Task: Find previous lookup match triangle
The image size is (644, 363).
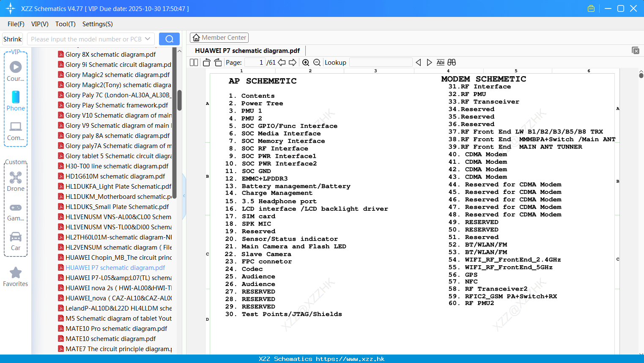Action: (x=418, y=63)
